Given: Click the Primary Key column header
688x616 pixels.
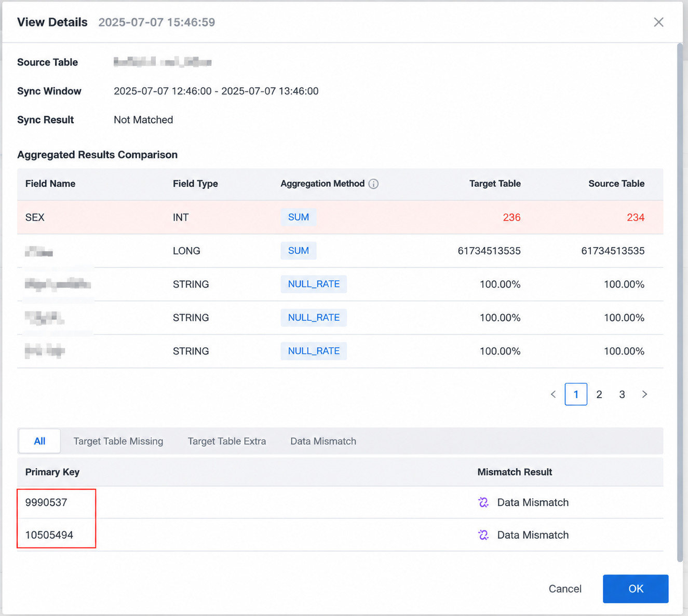Looking at the screenshot, I should 52,472.
